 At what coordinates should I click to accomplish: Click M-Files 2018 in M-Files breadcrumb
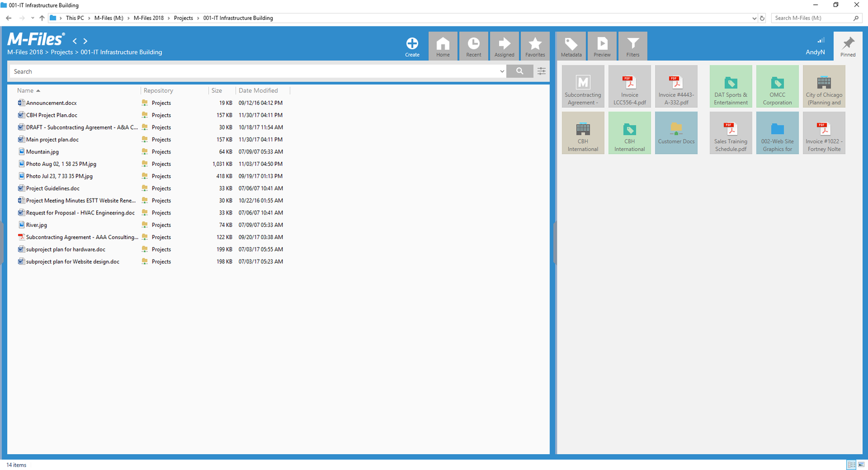[x=25, y=52]
